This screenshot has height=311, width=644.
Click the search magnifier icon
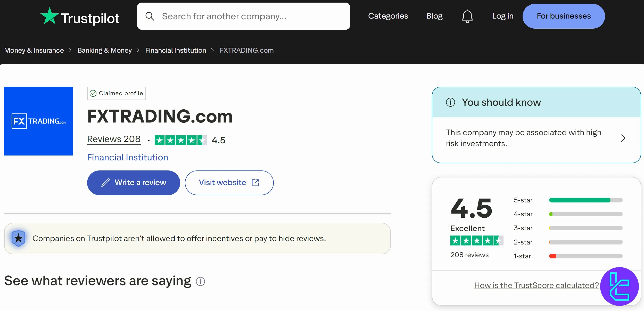tap(150, 16)
